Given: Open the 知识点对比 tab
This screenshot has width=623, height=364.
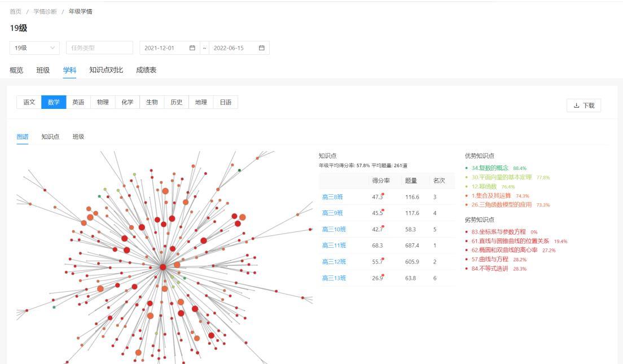Looking at the screenshot, I should click(x=106, y=70).
